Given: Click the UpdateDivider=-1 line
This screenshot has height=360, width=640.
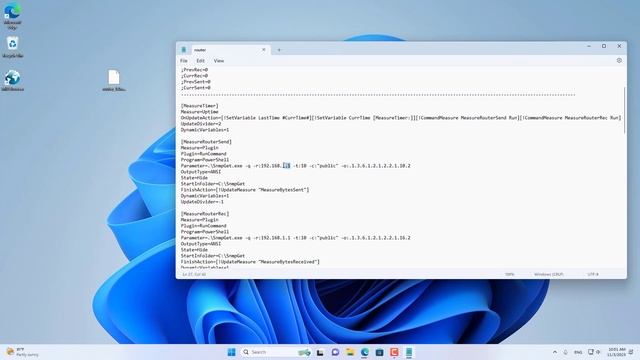Looking at the screenshot, I should 202,202.
